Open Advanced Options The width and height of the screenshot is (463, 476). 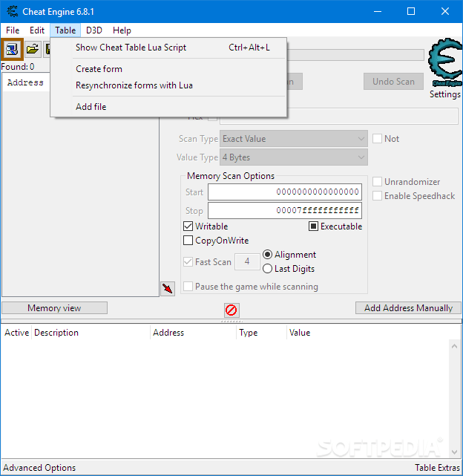39,468
